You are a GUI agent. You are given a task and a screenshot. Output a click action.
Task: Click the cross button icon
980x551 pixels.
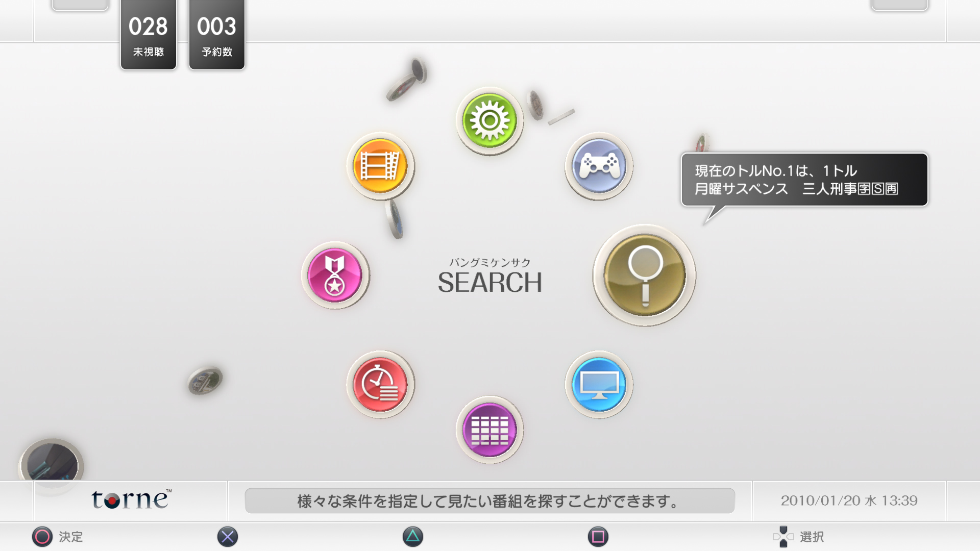228,537
